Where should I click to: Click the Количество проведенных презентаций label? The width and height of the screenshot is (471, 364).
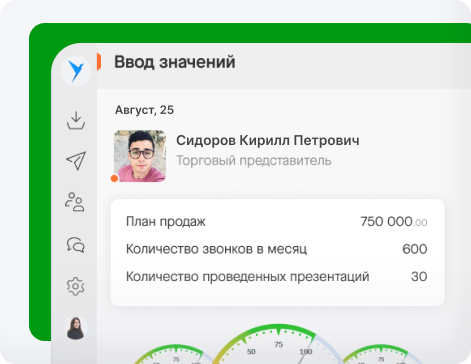pyautogui.click(x=248, y=277)
